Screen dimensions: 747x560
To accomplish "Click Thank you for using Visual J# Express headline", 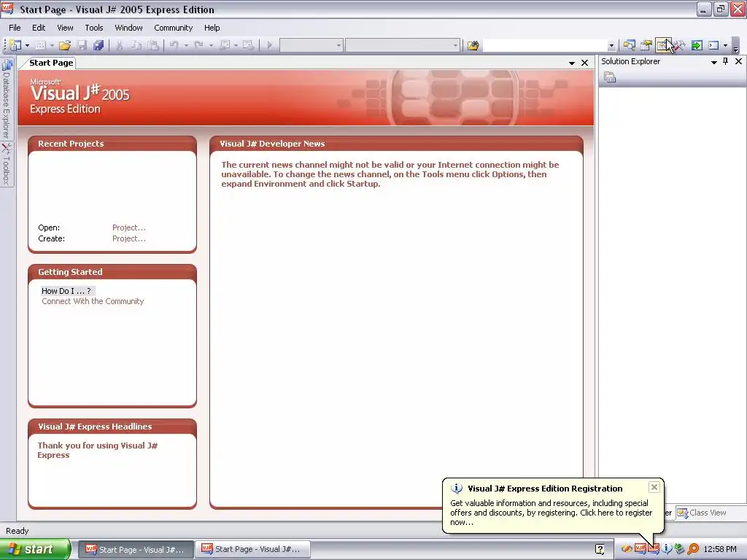I will click(97, 450).
